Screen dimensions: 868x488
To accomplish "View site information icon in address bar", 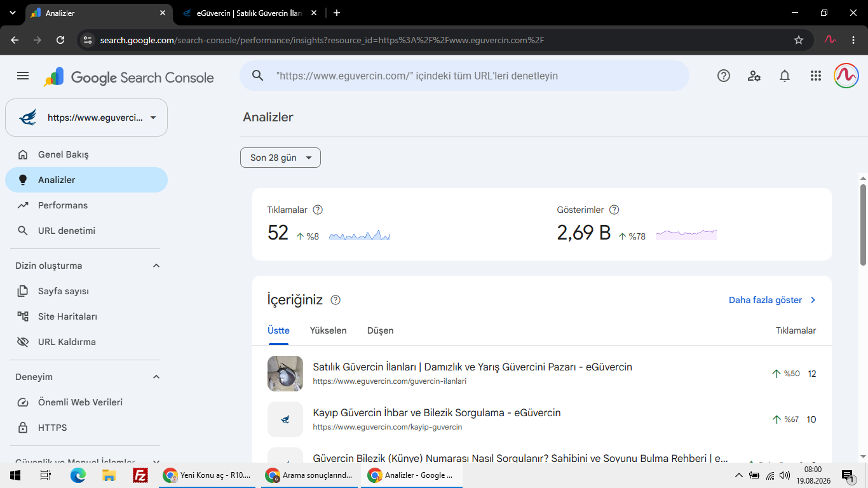I will pos(88,40).
